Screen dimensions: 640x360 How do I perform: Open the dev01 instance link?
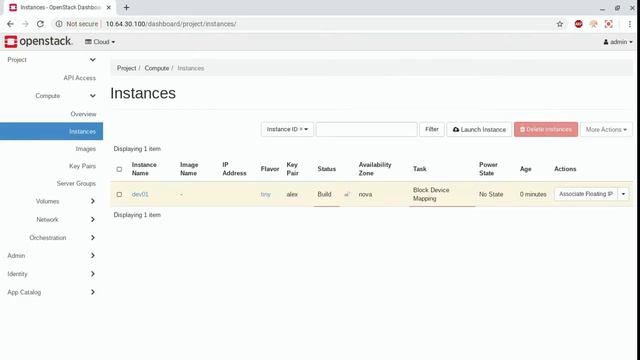[140, 194]
